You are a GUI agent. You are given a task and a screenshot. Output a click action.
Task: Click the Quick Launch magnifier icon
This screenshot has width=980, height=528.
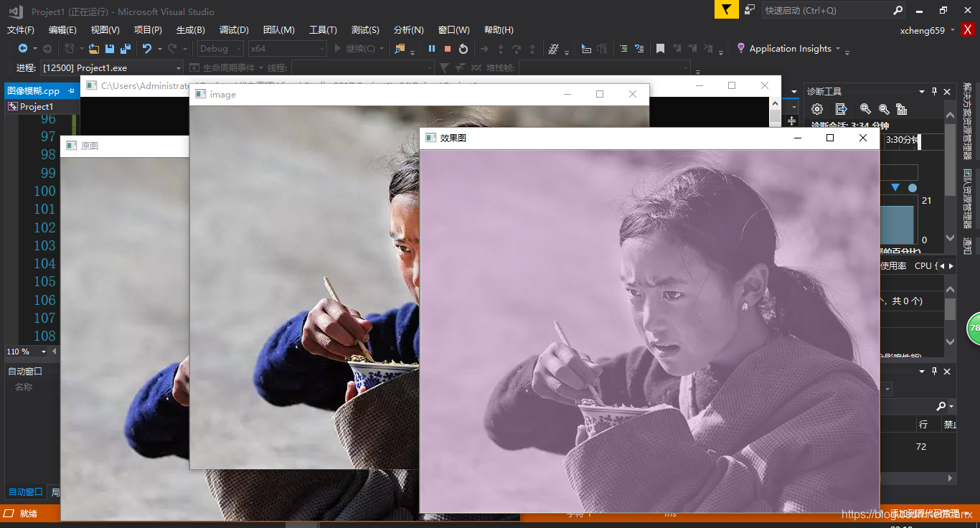tap(898, 10)
